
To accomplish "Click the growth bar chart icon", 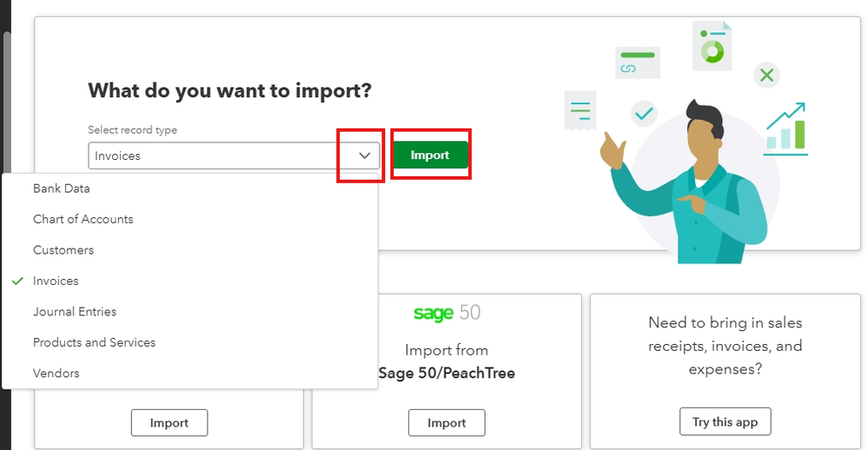I will [785, 129].
